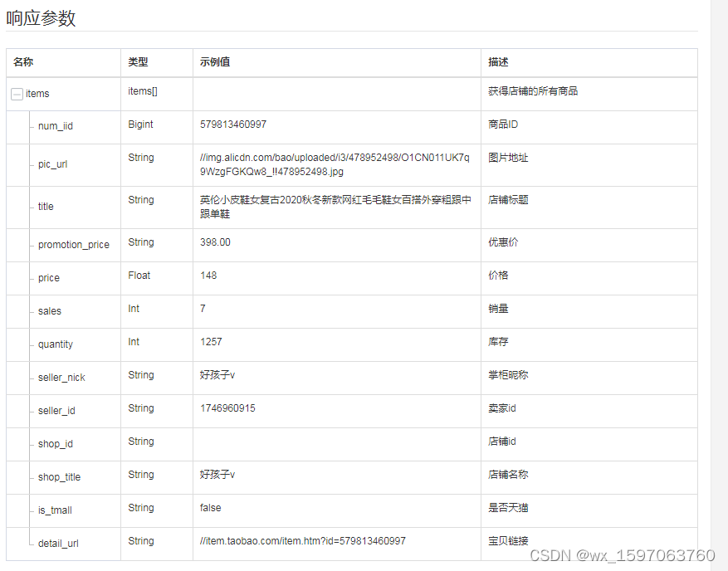Click the Float type cell
Viewport: 728px width, 571px height.
(x=139, y=276)
